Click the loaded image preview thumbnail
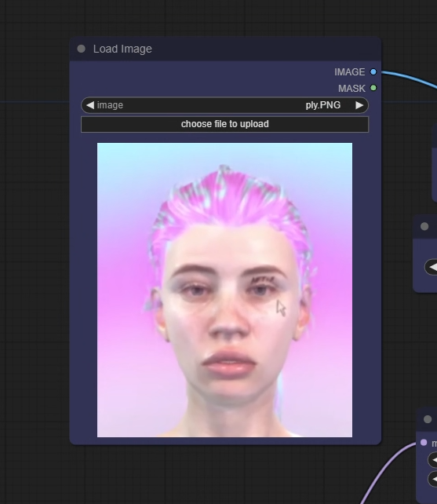The height and width of the screenshot is (504, 437). (224, 290)
